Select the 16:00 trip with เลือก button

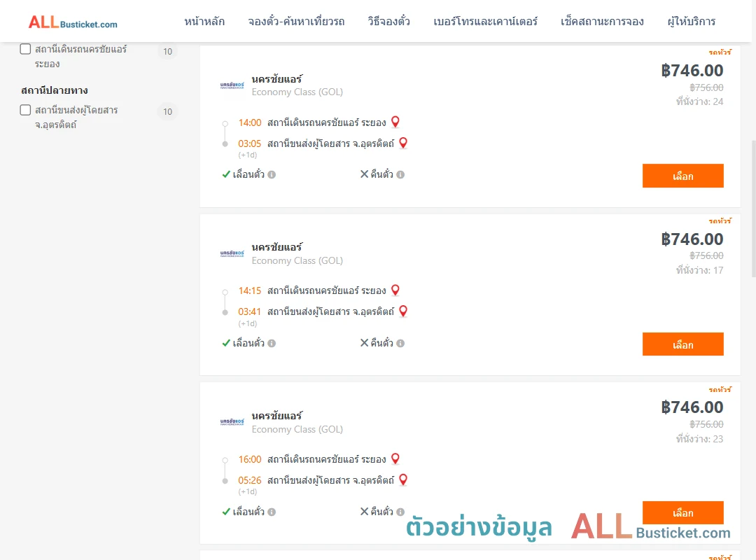click(x=682, y=512)
